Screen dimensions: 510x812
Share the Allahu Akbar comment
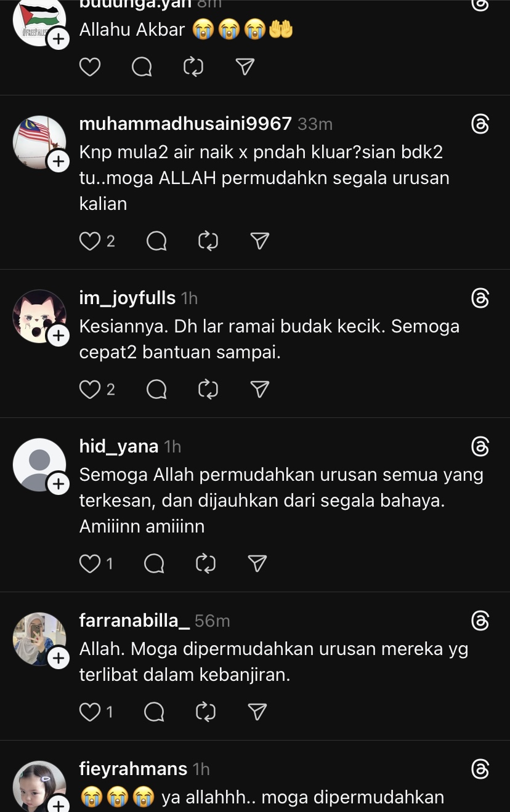[x=245, y=66]
